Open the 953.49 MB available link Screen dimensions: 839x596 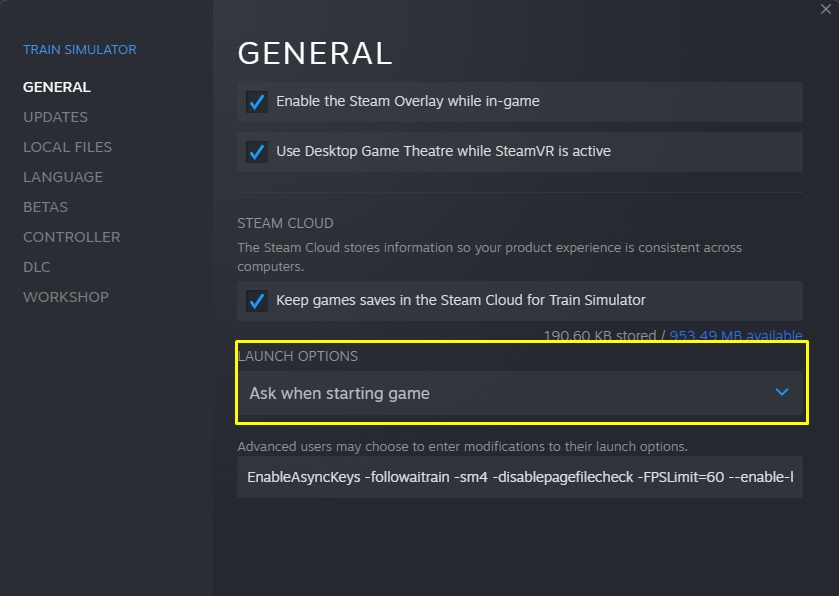click(736, 335)
